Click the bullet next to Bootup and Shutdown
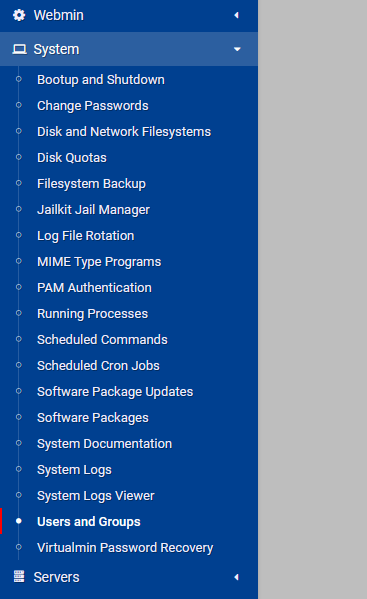The width and height of the screenshot is (367, 599). (18, 79)
